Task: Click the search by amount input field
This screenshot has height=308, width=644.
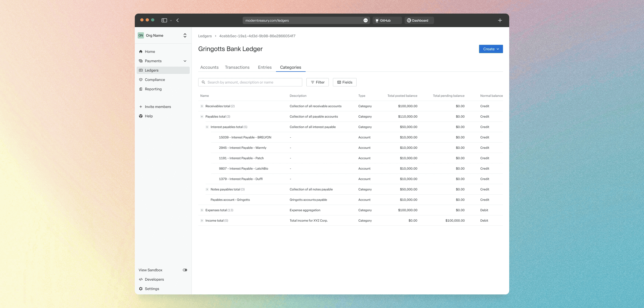Action: [x=250, y=82]
